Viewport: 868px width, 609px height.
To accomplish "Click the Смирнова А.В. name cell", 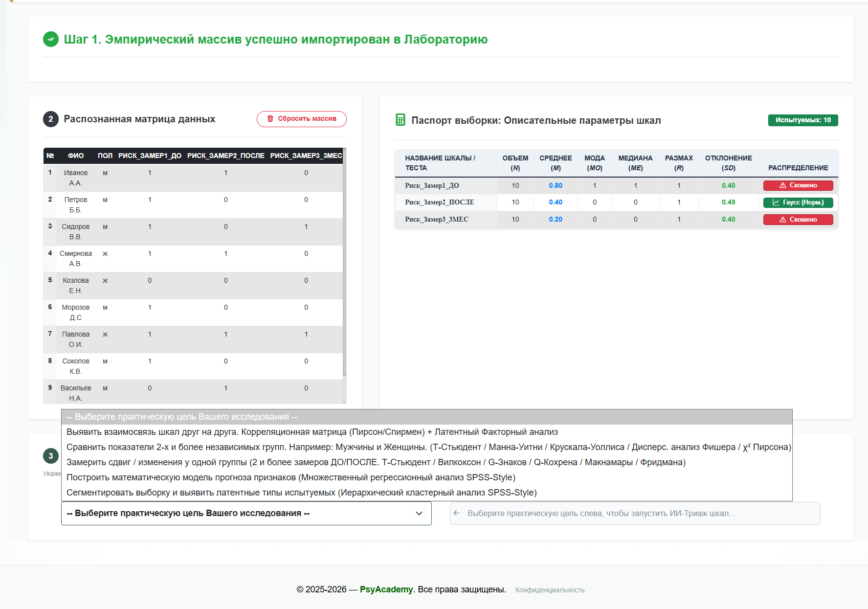I will click(x=76, y=259).
